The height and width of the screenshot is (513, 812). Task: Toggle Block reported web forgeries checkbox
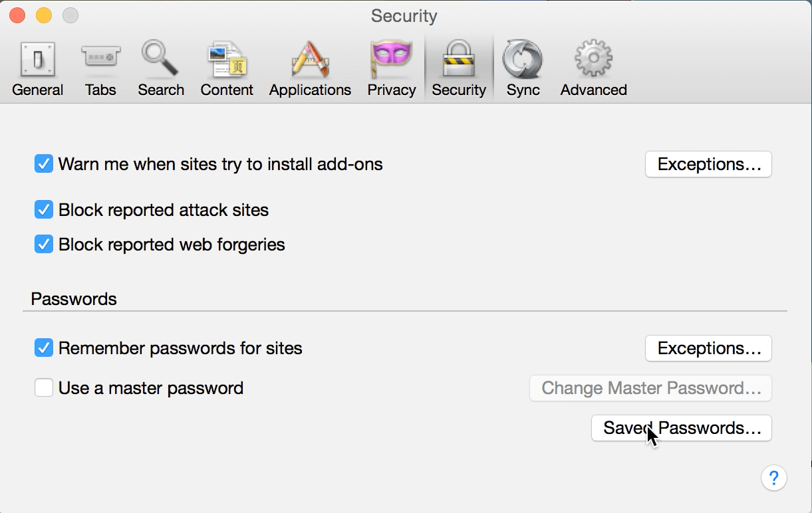coord(44,245)
